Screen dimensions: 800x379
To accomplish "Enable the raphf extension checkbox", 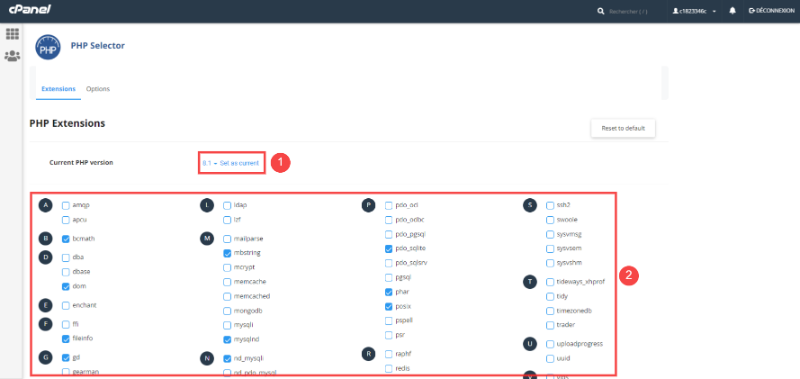I will tap(389, 354).
